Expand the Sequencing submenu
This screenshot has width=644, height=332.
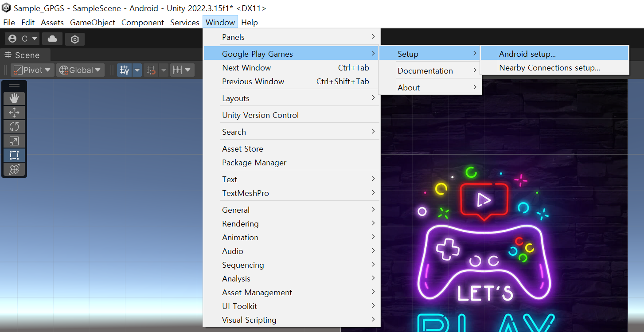click(x=292, y=265)
